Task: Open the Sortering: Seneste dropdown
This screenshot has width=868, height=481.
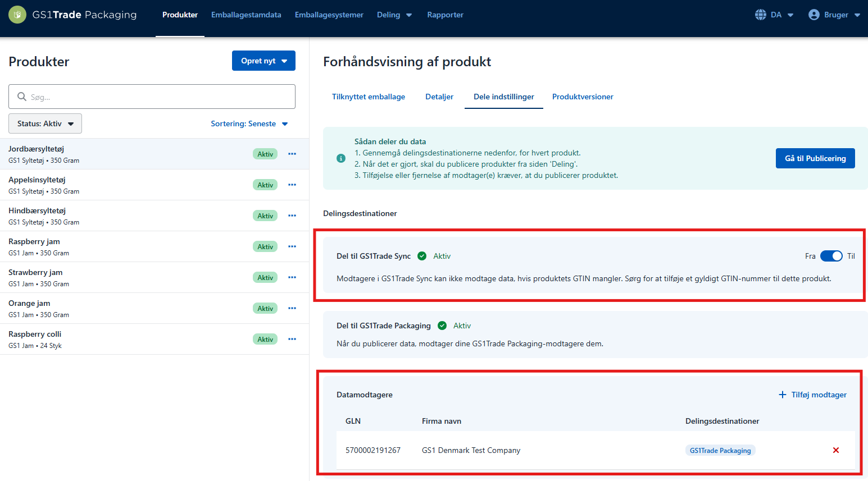Action: (x=249, y=123)
